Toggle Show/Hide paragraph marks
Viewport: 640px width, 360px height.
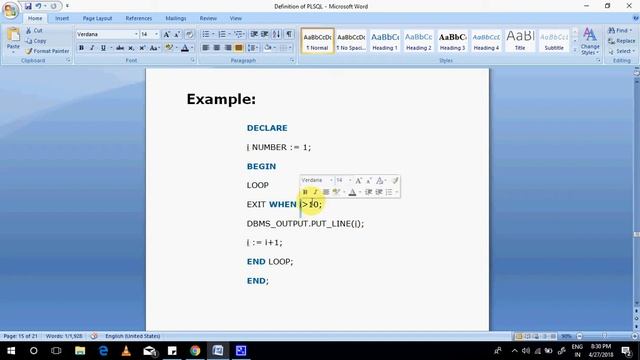[x=289, y=34]
